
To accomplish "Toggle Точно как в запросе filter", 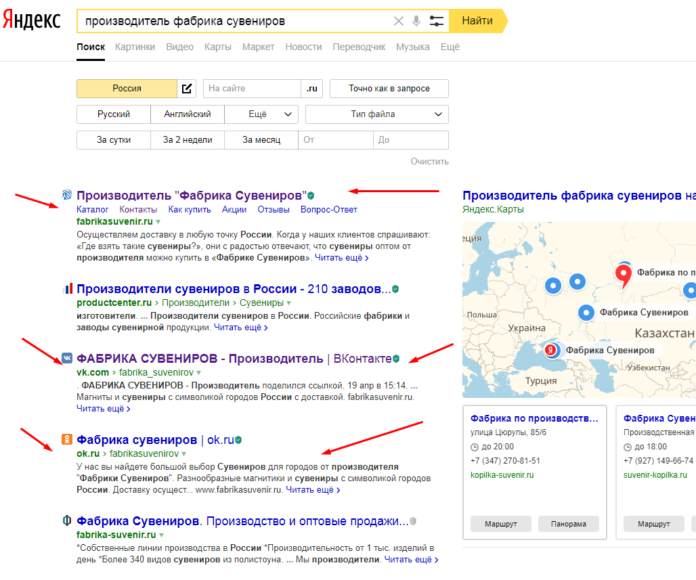I will [389, 88].
